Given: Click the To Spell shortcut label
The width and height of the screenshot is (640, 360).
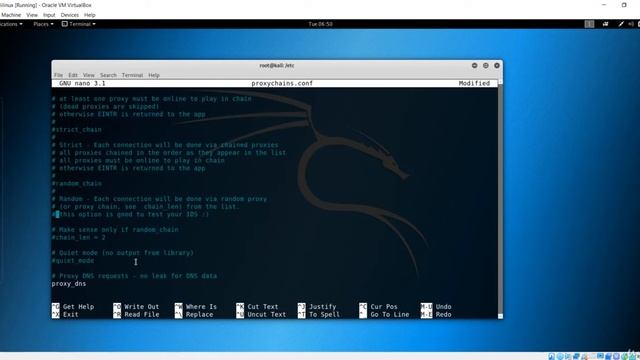Looking at the screenshot, I should point(324,314).
